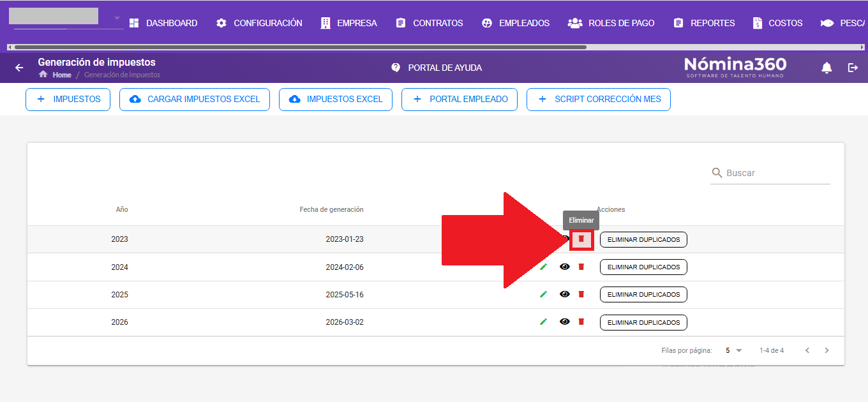Edit the 2024 row with the pencil icon

click(543, 267)
